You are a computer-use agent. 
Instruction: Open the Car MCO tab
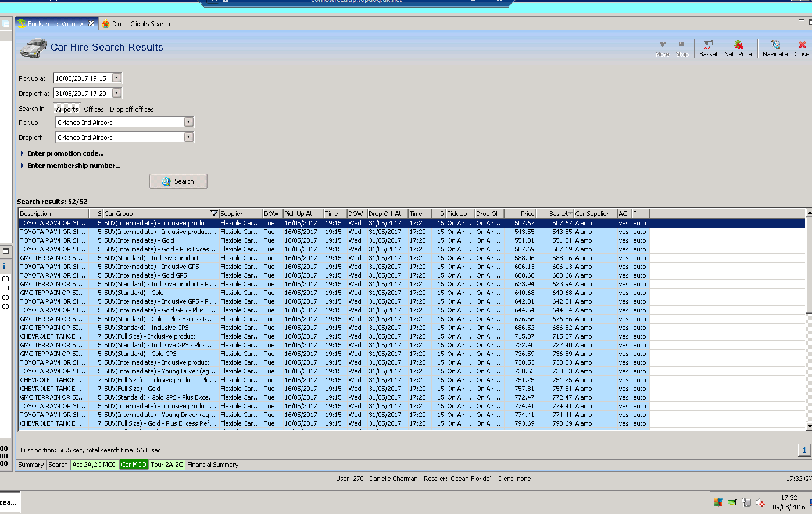click(134, 465)
